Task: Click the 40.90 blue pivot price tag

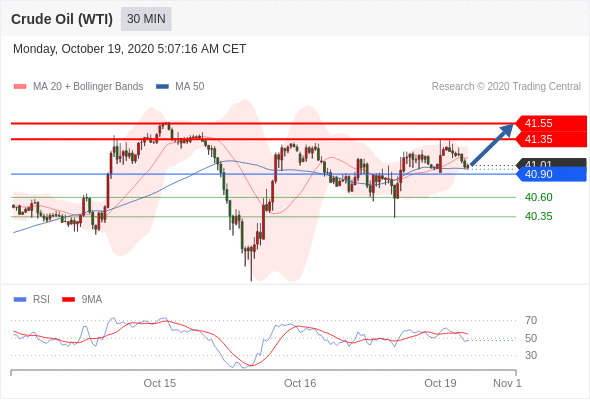Action: [x=551, y=174]
